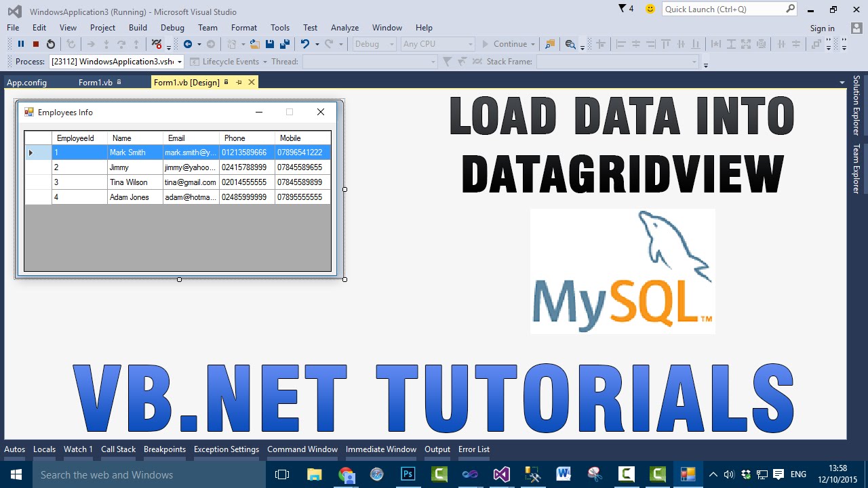Open the Analyze menu
The image size is (868, 488).
tap(344, 28)
